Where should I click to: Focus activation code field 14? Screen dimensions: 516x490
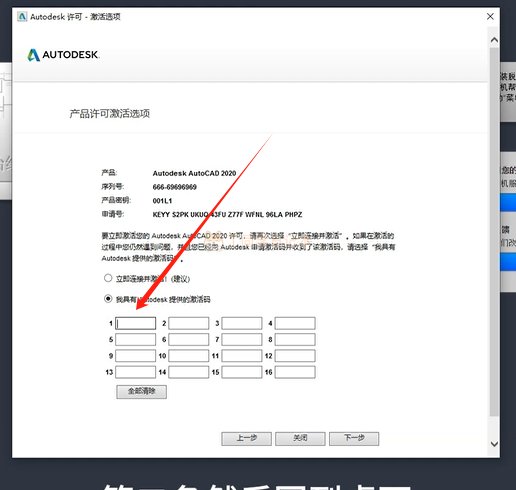click(x=189, y=372)
